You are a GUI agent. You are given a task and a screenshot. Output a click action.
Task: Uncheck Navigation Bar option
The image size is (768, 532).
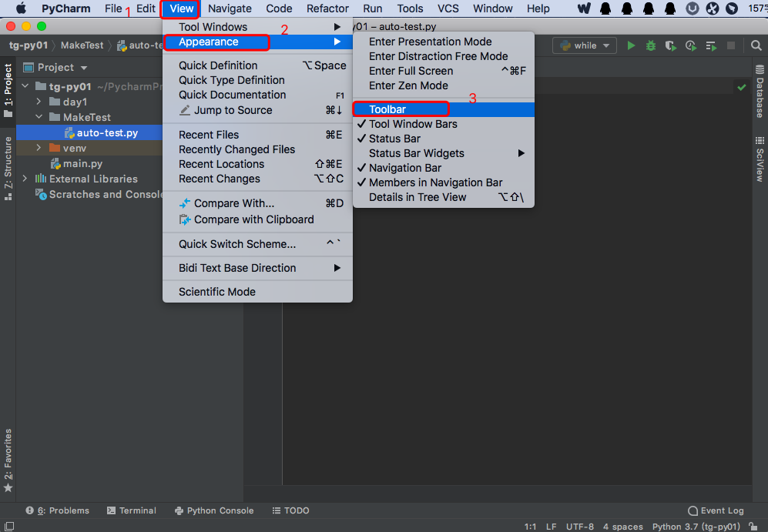click(443, 168)
